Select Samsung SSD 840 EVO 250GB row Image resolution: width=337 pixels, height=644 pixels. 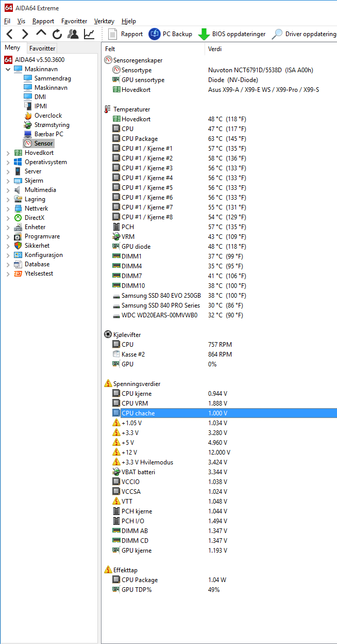click(220, 296)
